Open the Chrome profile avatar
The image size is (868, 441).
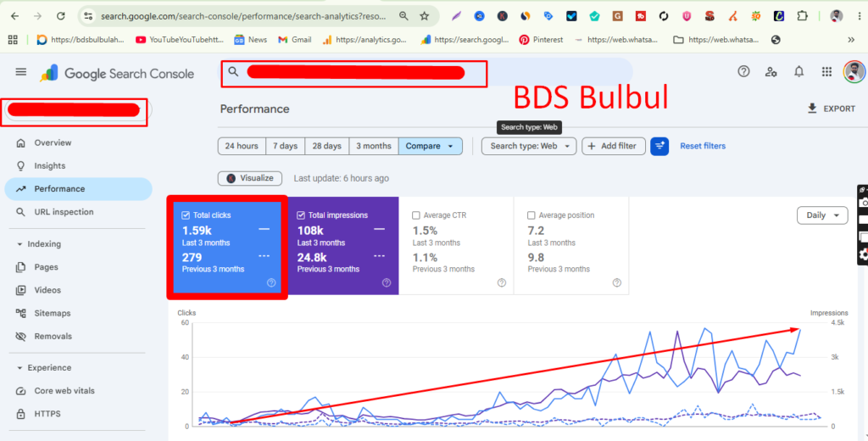coord(837,16)
